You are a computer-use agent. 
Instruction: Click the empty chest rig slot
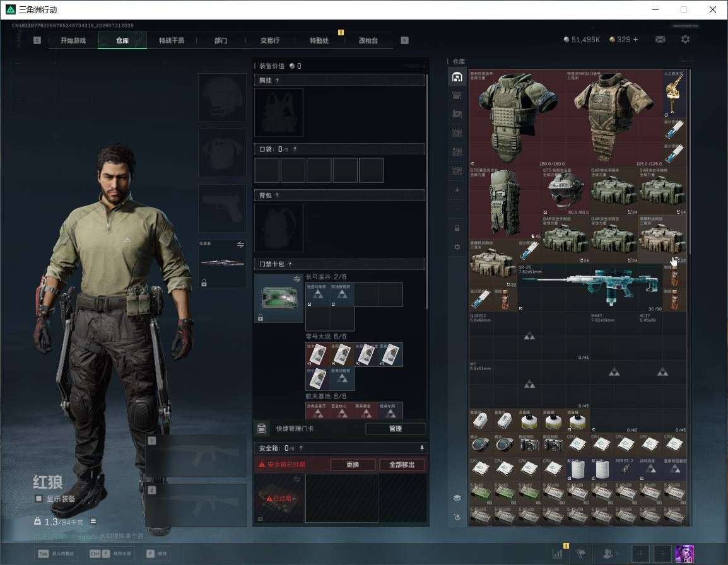279,112
